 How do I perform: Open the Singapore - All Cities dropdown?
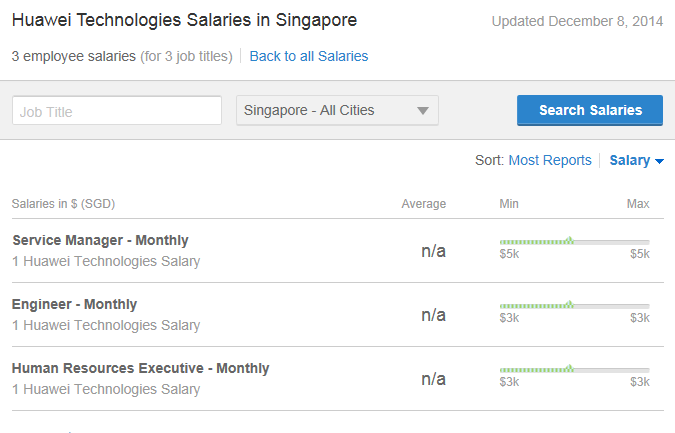[x=337, y=111]
